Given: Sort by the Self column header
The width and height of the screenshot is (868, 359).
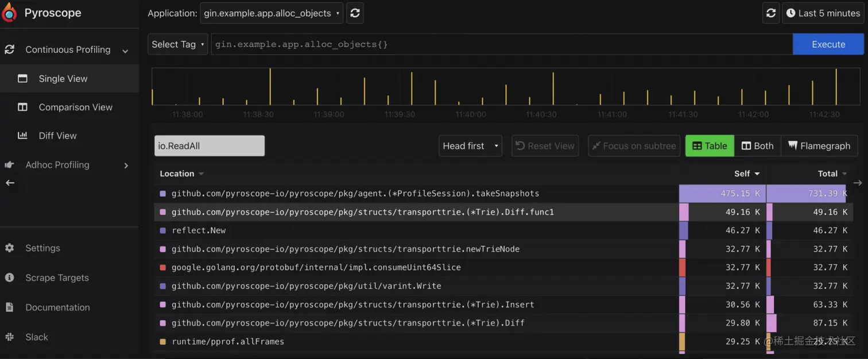Looking at the screenshot, I should [746, 173].
